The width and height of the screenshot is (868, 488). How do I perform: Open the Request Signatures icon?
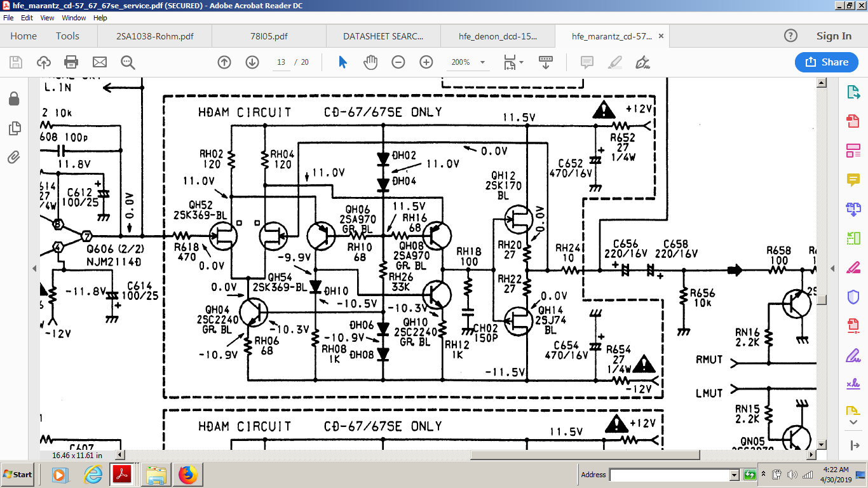point(853,384)
